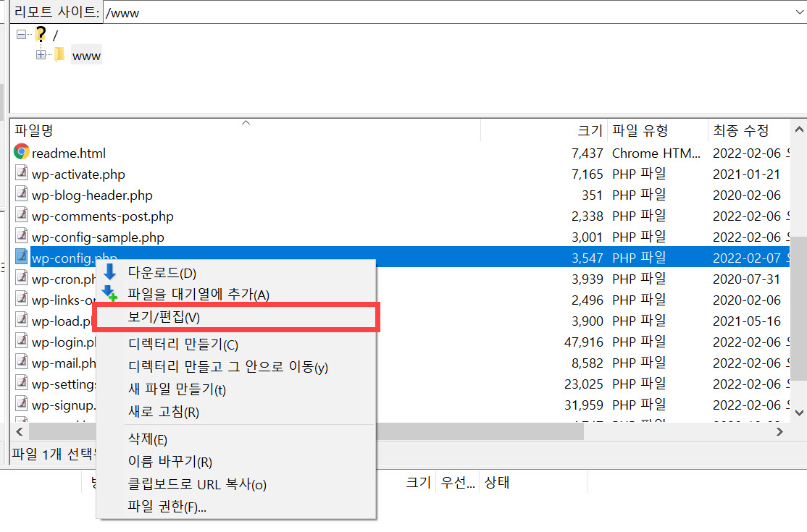Image resolution: width=807 pixels, height=532 pixels.
Task: Click the file icon of wp-links row
Action: coord(21,299)
